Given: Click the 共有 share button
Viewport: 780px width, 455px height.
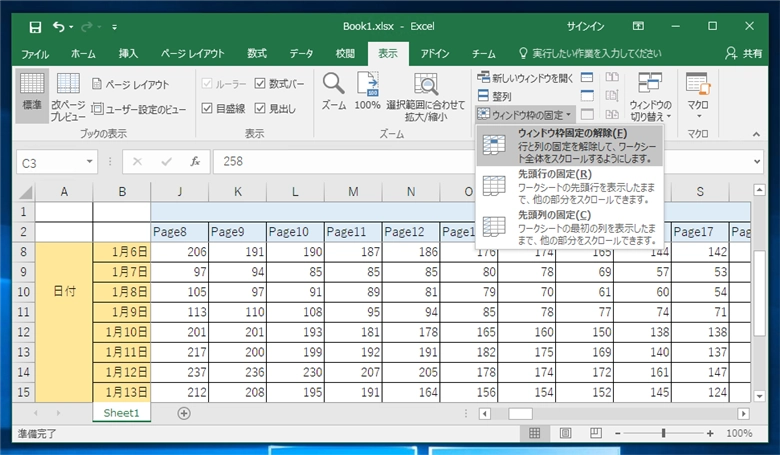Looking at the screenshot, I should pos(744,54).
